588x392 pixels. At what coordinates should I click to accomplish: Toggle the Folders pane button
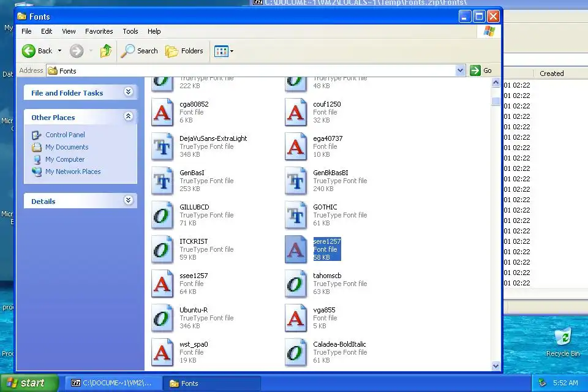184,51
